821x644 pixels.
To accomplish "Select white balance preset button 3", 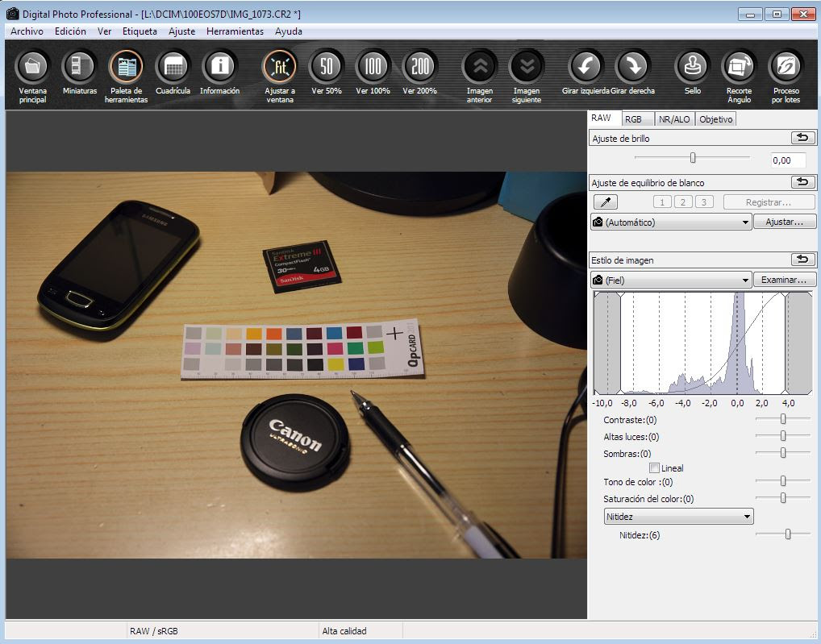I will tap(704, 202).
